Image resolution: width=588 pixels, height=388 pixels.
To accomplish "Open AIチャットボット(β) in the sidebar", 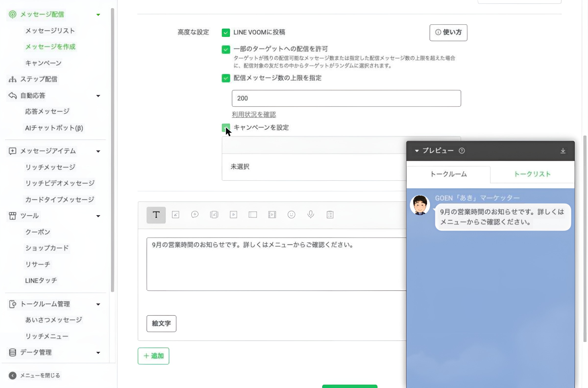I will click(x=54, y=128).
